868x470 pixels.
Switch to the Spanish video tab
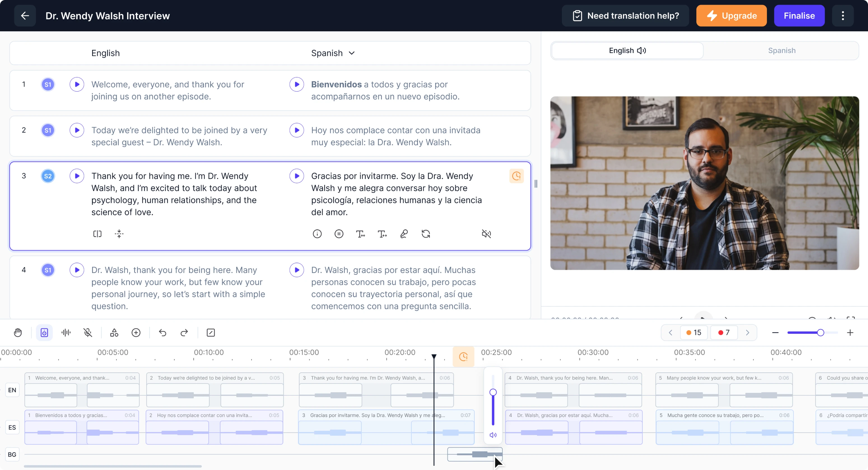pos(781,51)
